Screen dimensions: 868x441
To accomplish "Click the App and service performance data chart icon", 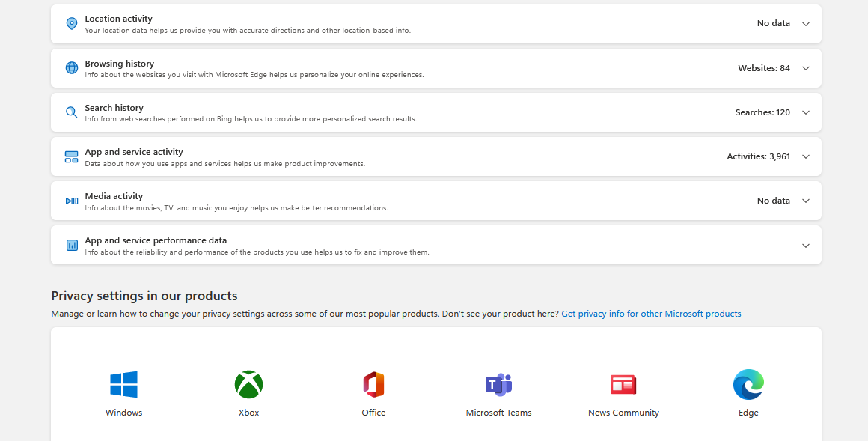I will tap(71, 245).
